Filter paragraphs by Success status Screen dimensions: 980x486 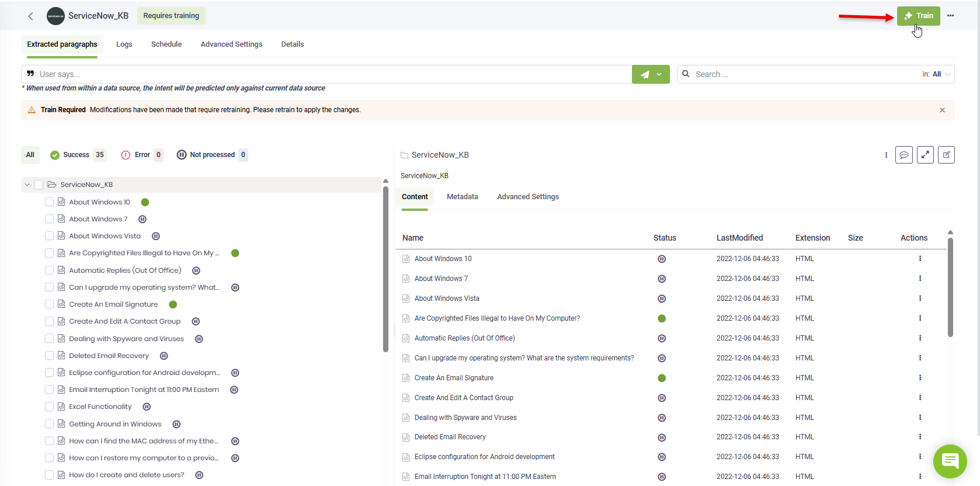pyautogui.click(x=77, y=155)
